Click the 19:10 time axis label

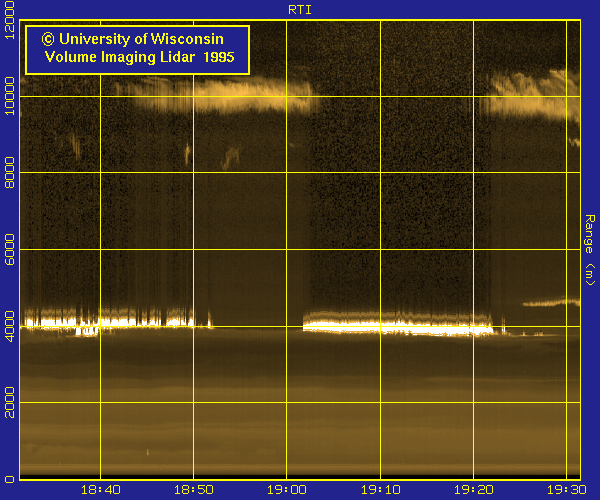point(380,490)
